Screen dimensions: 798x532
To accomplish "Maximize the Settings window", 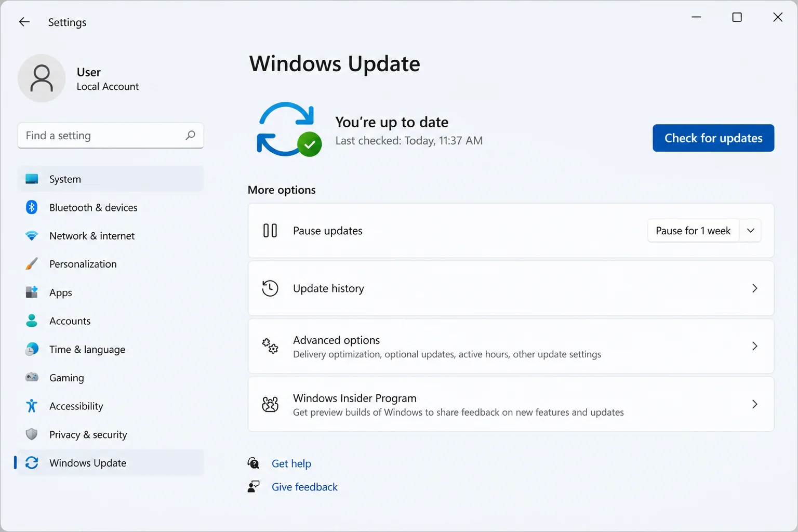I will 737,17.
